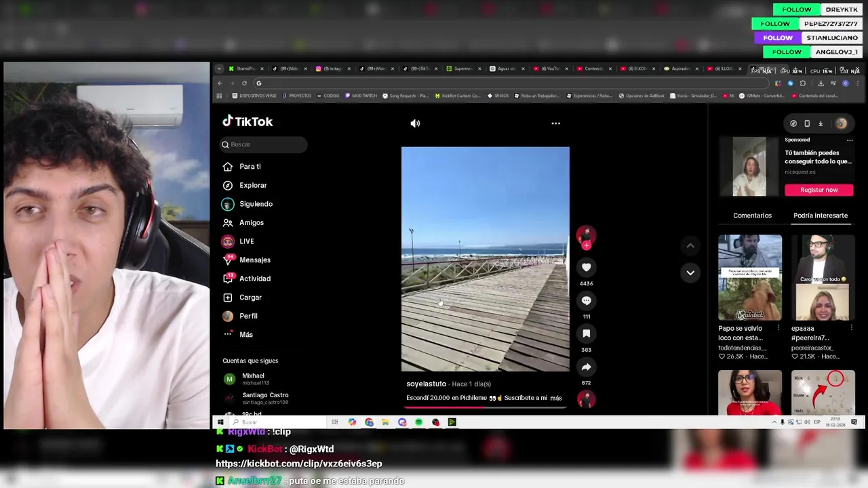Screen dimensions: 868x488
Task: Open the browser extensions puzzle icon
Action: 803,83
